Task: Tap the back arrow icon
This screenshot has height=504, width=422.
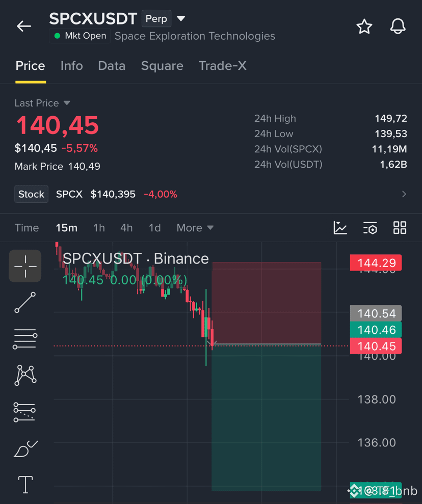Action: tap(24, 26)
